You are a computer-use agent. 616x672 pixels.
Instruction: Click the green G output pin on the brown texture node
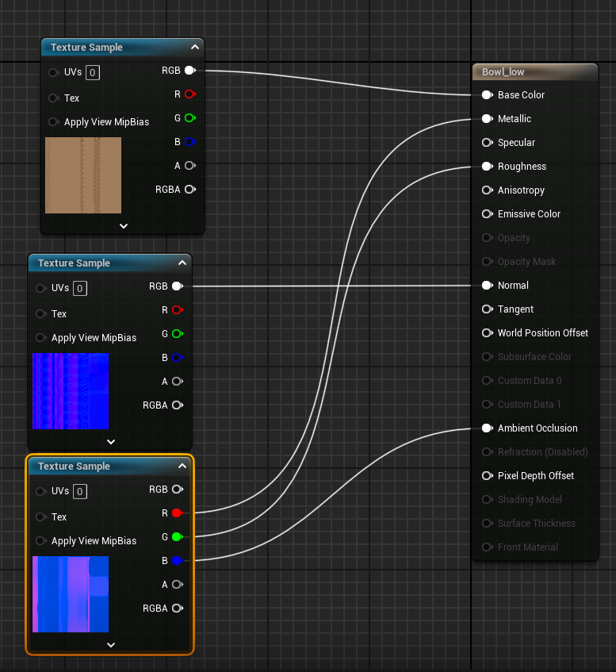click(190, 118)
